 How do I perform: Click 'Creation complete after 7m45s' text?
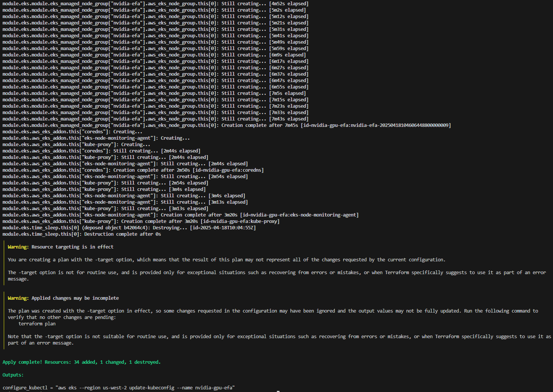tap(260, 125)
